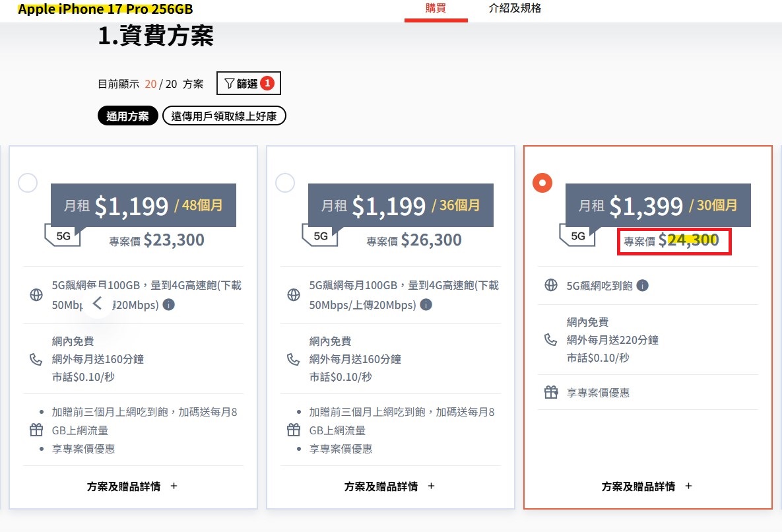782x532 pixels.
Task: Click 網外每月送160分鐘 in the 36個月 card
Action: tap(355, 359)
